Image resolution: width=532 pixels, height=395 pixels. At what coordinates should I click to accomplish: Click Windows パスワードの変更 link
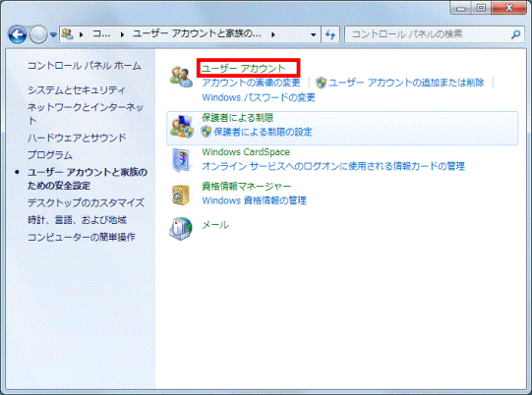coord(259,97)
